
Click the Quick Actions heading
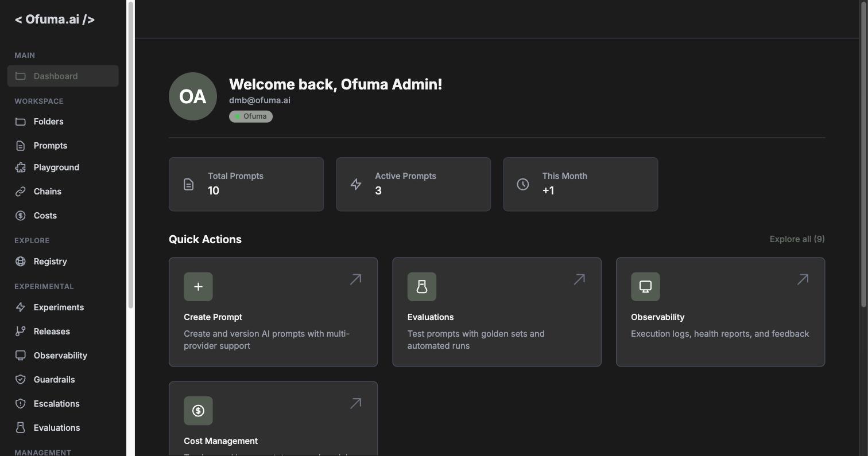(x=205, y=240)
